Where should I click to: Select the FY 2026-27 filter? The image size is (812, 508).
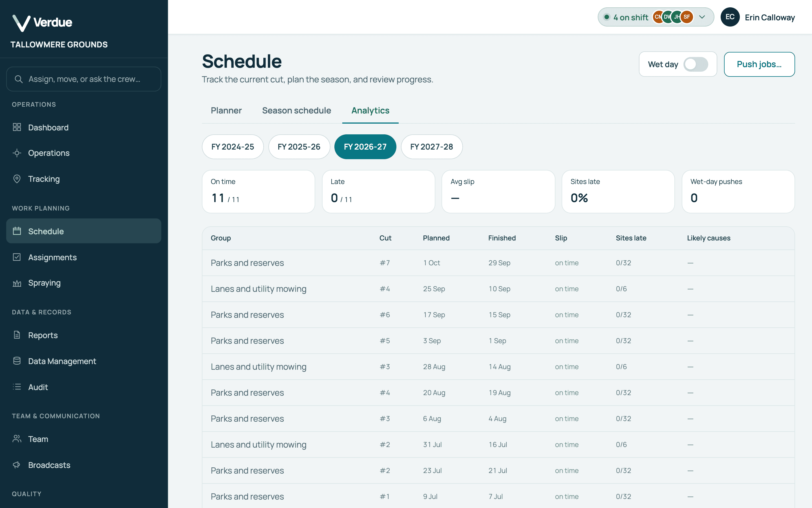coord(365,147)
